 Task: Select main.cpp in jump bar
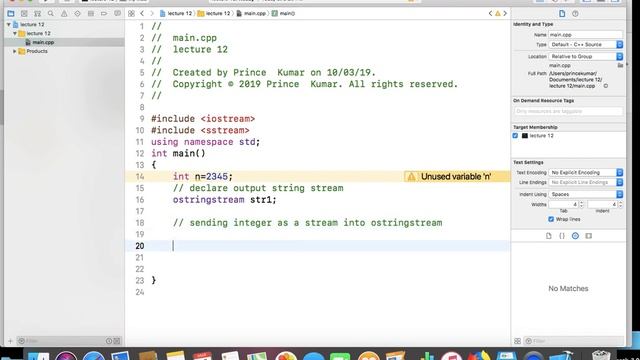click(x=251, y=13)
